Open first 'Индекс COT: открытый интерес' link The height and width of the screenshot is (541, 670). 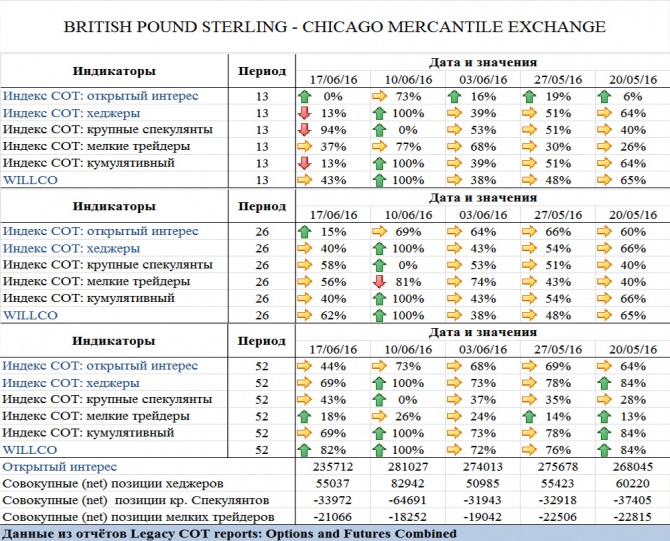click(x=101, y=96)
